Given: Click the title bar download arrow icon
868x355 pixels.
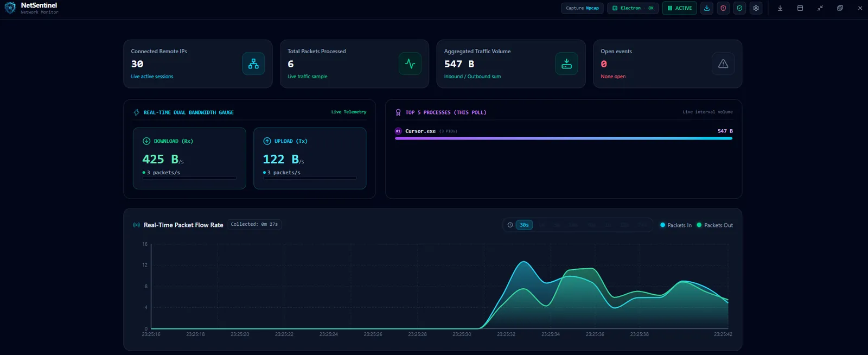Looking at the screenshot, I should 780,8.
